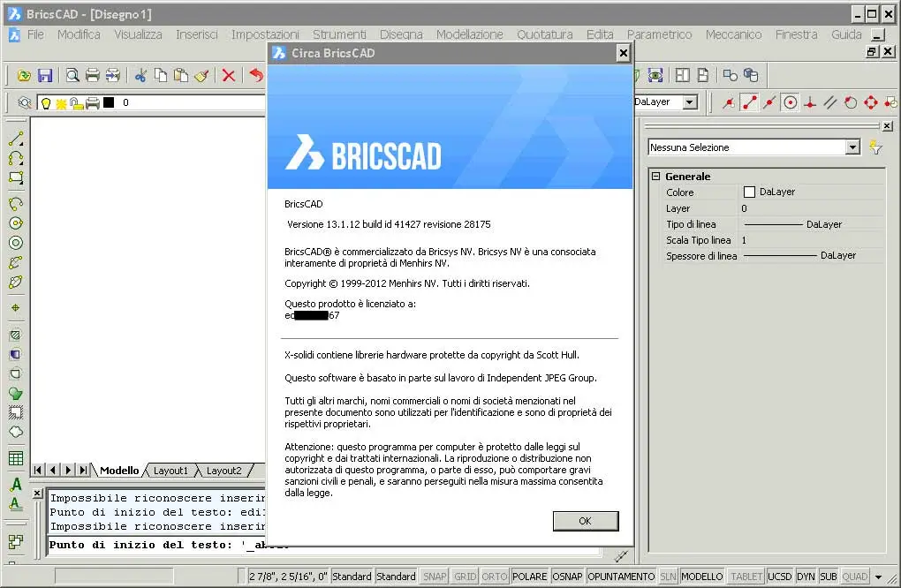This screenshot has height=588, width=901.
Task: Click the Scala Tipo linea value field
Action: point(812,240)
